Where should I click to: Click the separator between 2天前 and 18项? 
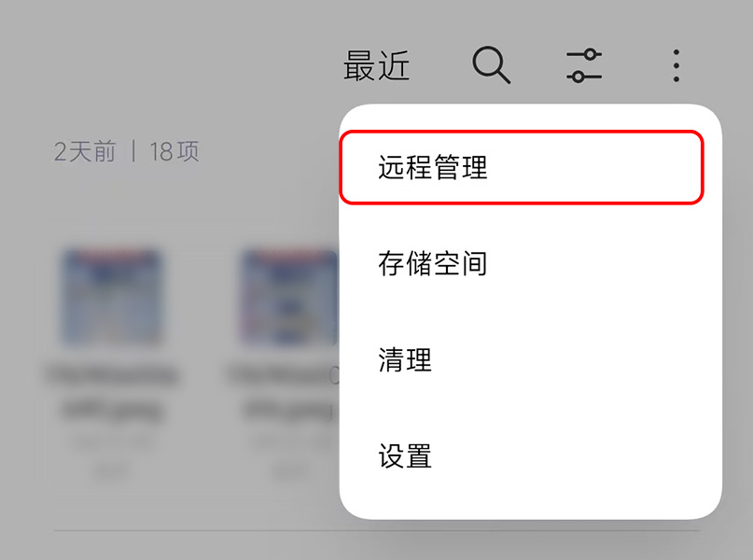(x=133, y=151)
